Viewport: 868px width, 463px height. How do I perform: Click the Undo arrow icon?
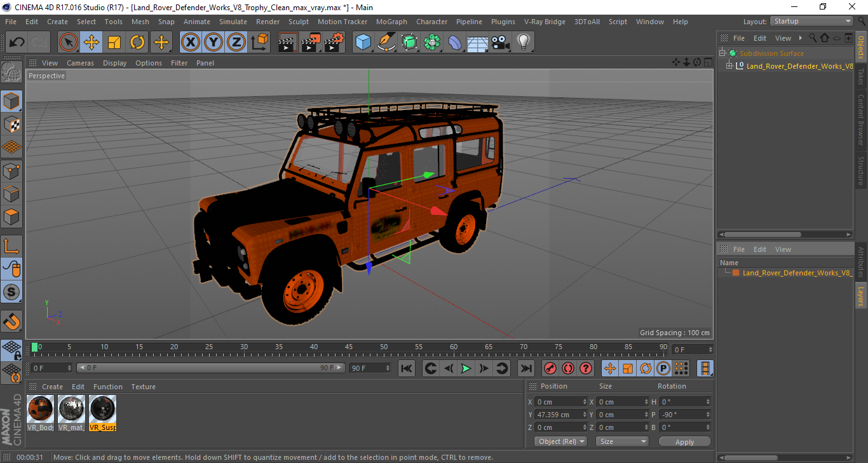pos(17,43)
